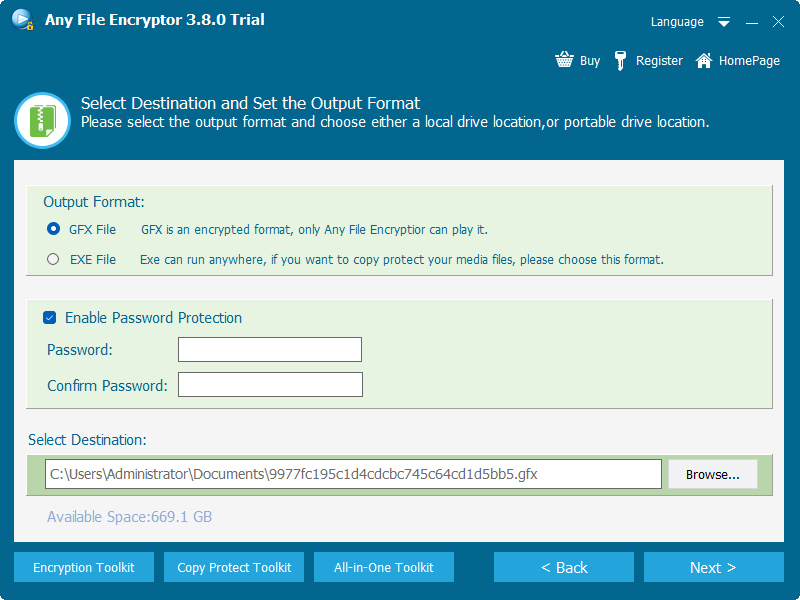Click the destination path text box
The width and height of the screenshot is (800, 600).
(353, 474)
